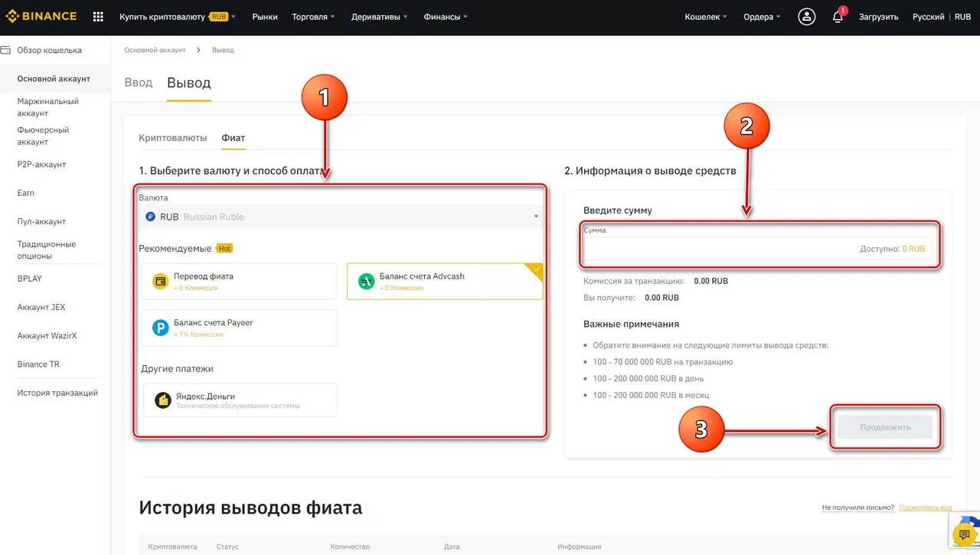
Task: Select Баланс счета Payeer payment method
Action: coord(238,327)
